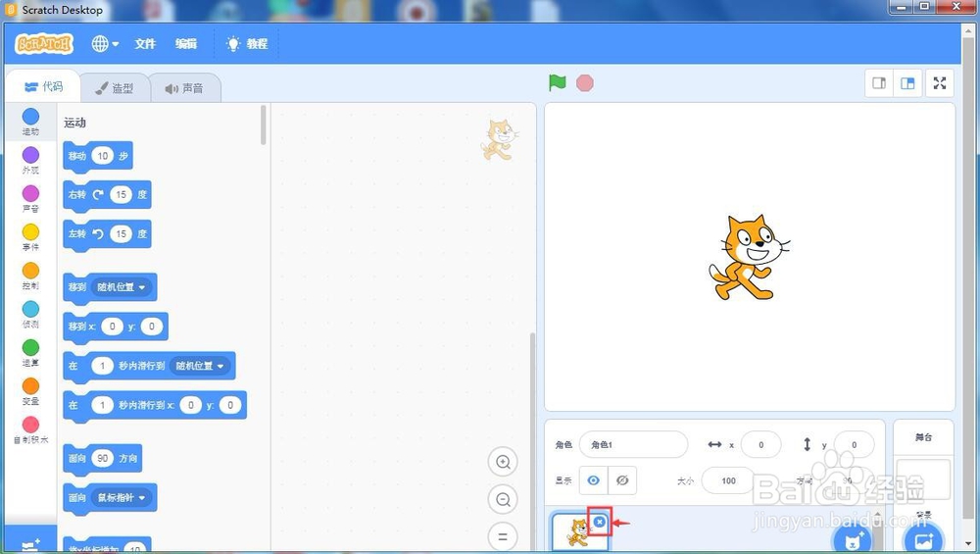
Task: Open 随机位置 dropdown in 滑行到 block
Action: point(201,365)
